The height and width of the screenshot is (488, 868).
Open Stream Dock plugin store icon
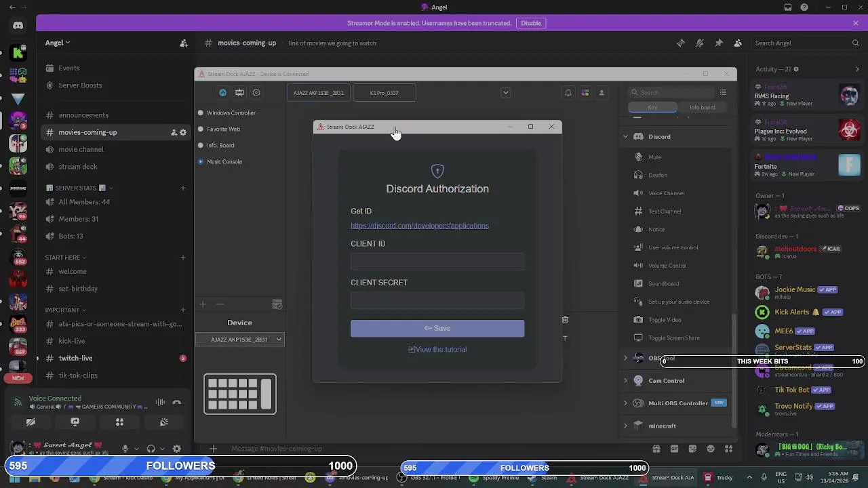point(585,93)
